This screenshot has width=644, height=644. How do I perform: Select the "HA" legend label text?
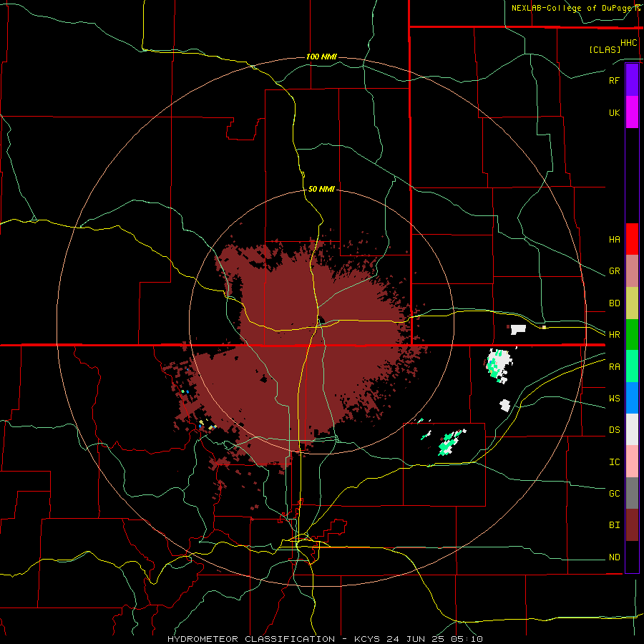click(x=614, y=240)
